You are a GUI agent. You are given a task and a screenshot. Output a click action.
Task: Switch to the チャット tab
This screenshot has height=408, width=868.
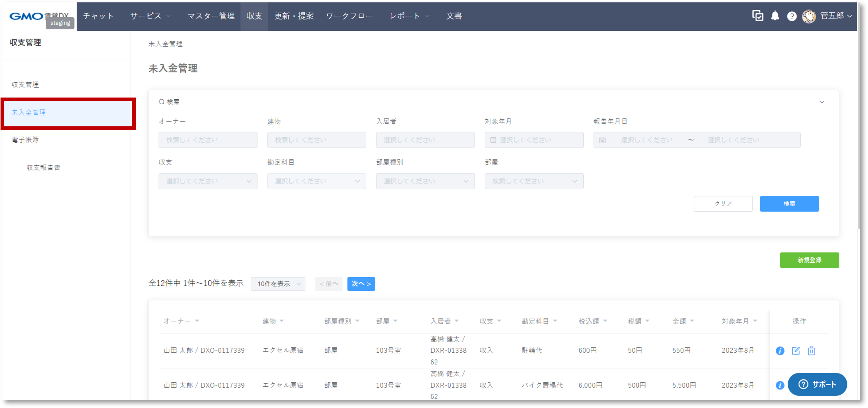(x=98, y=16)
